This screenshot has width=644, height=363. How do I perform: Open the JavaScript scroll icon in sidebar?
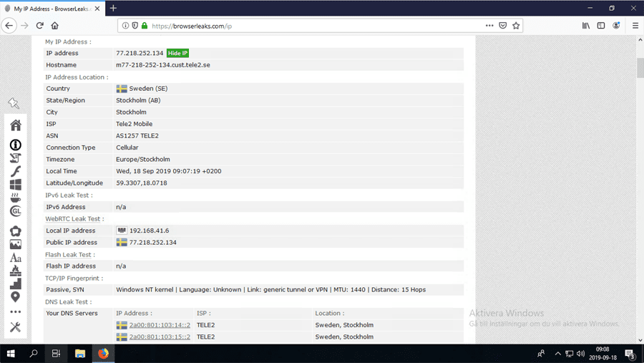tap(16, 158)
